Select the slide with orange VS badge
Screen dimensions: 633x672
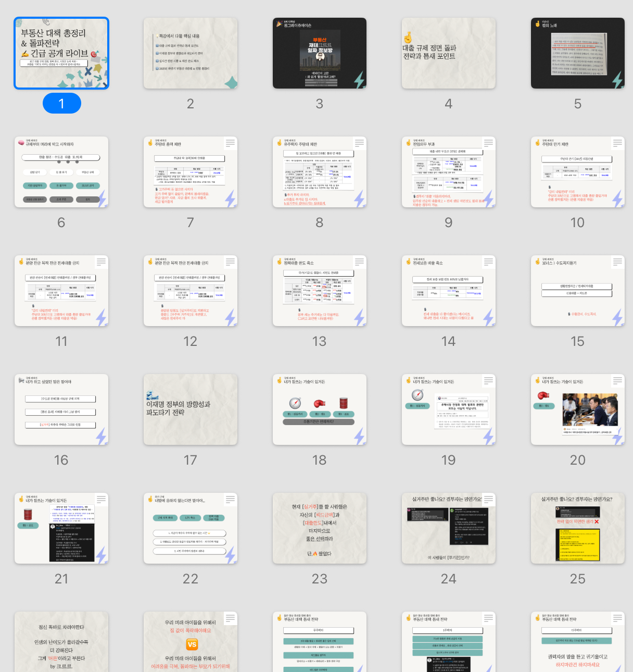click(191, 643)
